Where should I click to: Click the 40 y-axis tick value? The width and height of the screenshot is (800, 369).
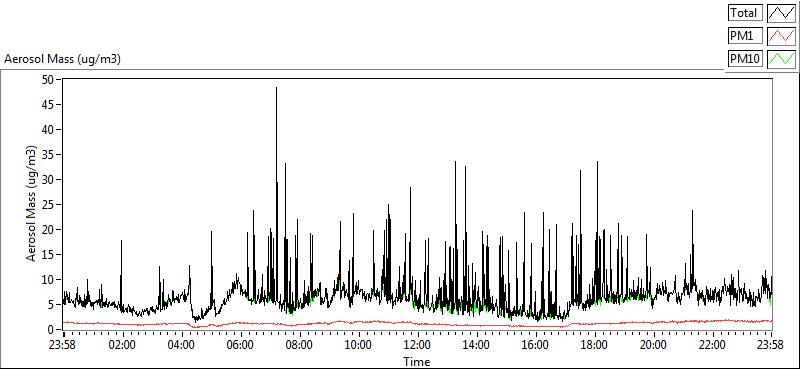tap(47, 130)
